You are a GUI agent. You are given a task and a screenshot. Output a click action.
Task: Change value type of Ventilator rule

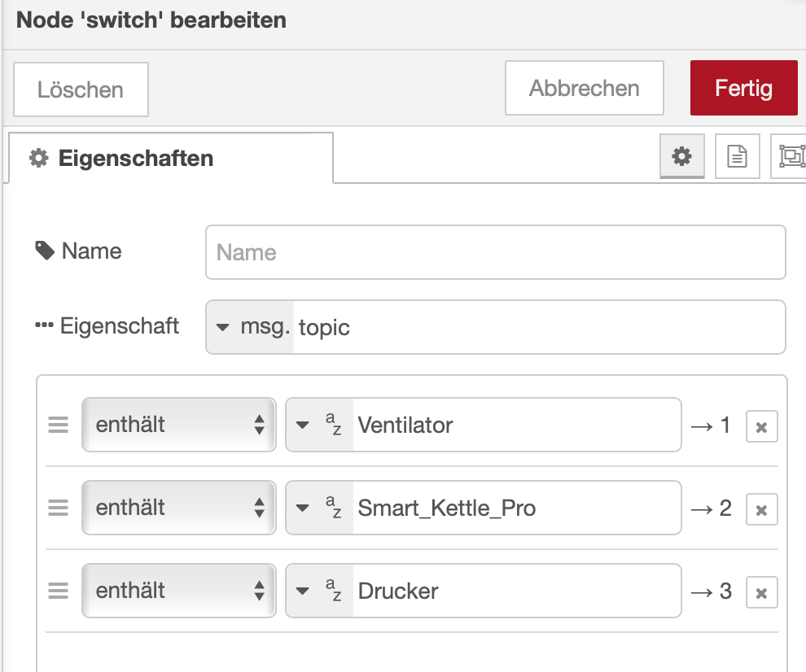pyautogui.click(x=319, y=425)
